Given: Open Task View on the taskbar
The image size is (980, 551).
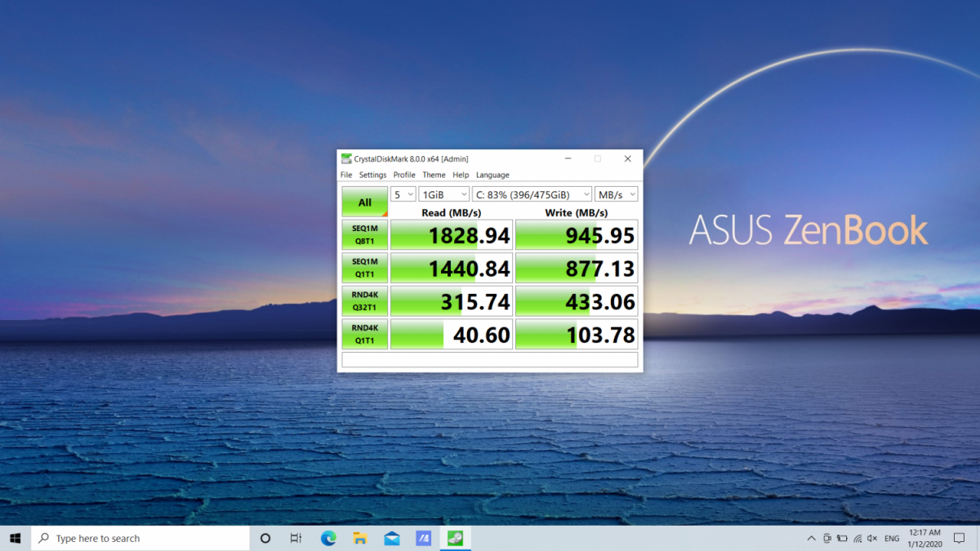Looking at the screenshot, I should click(x=296, y=538).
